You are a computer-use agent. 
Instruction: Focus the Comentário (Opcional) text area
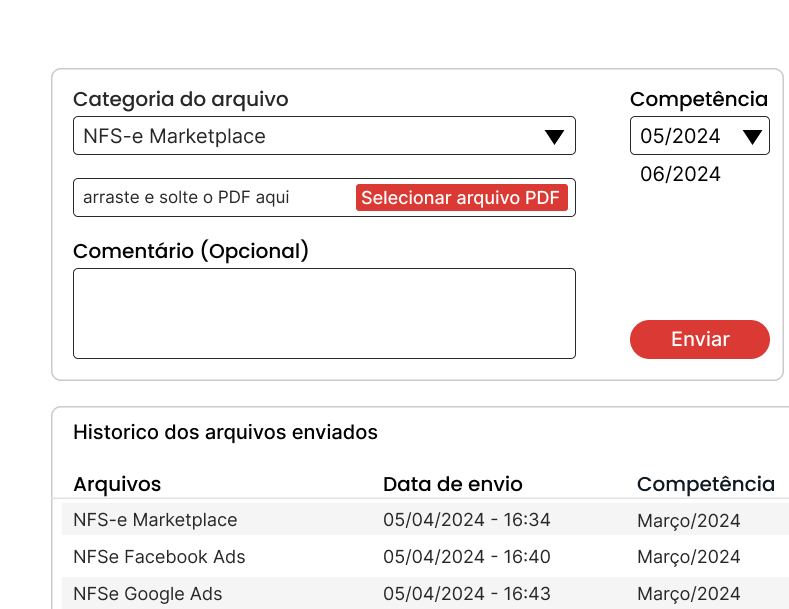[324, 314]
